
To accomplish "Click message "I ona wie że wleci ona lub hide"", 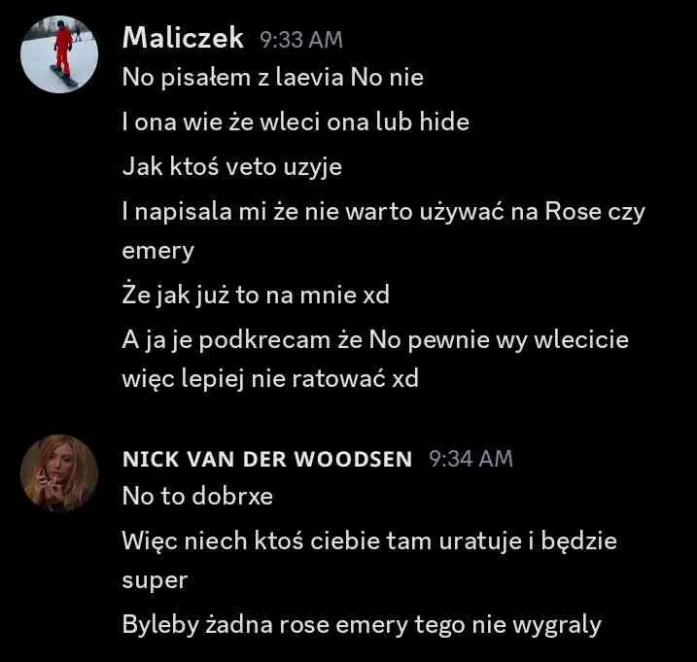I will [296, 122].
